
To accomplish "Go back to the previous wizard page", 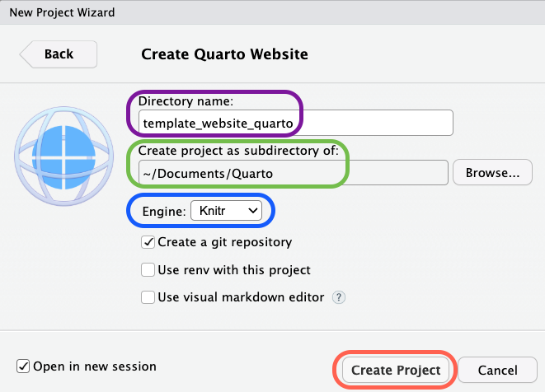I will click(59, 54).
